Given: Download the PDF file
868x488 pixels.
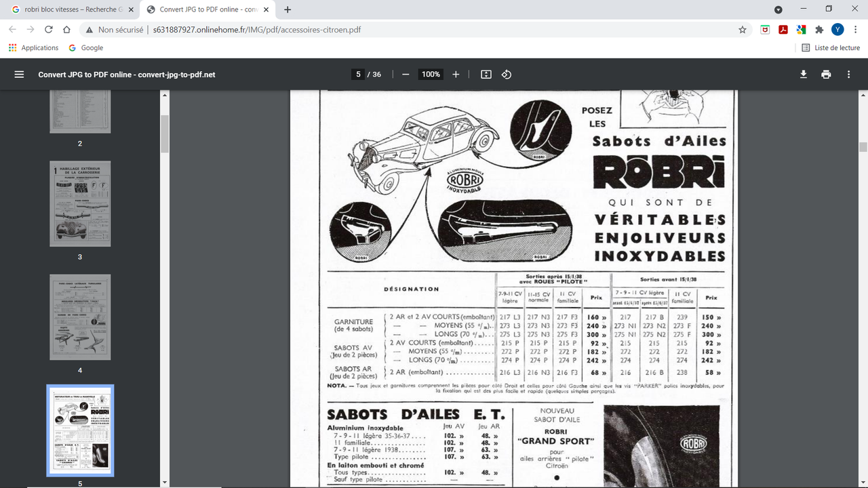Looking at the screenshot, I should click(x=804, y=75).
